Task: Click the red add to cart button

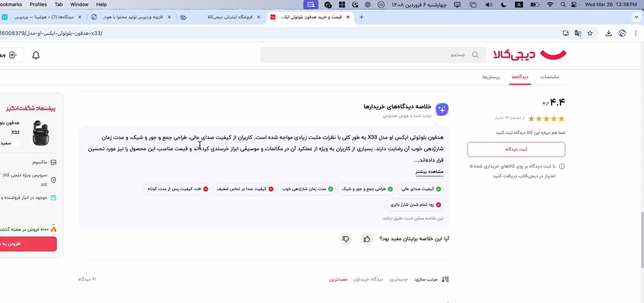Action: pos(28,244)
